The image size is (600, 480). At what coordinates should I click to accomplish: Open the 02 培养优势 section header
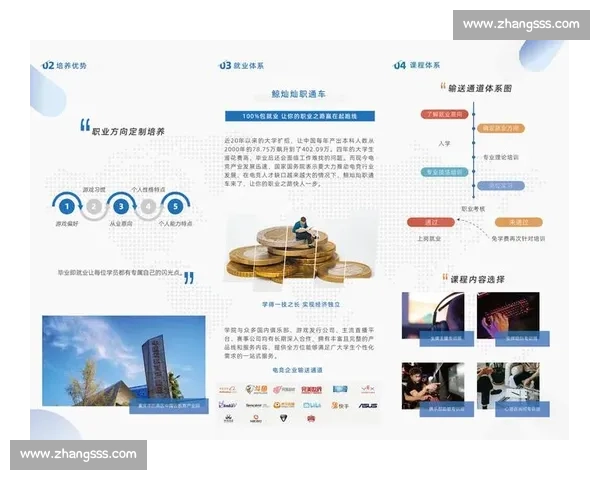click(64, 65)
